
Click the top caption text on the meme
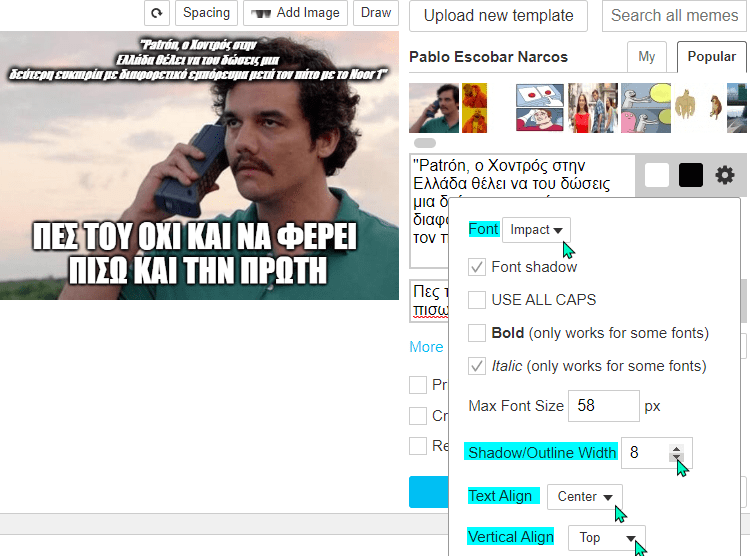(x=198, y=60)
